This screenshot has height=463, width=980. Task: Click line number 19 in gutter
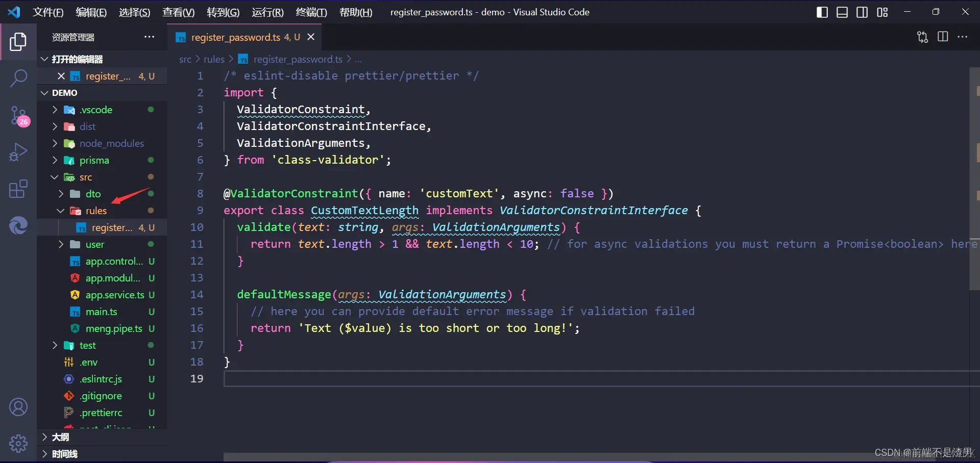coord(197,378)
